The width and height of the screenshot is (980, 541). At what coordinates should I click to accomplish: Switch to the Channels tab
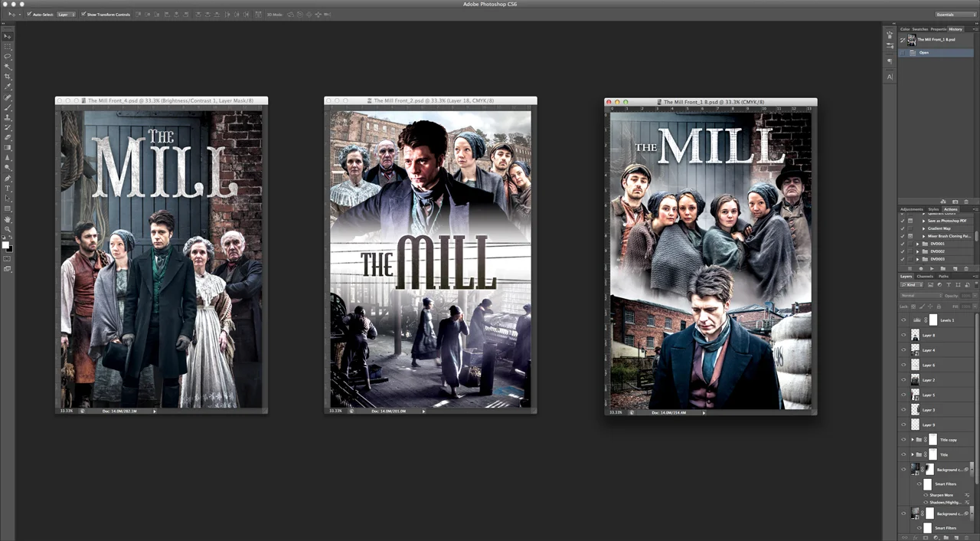[x=925, y=277]
